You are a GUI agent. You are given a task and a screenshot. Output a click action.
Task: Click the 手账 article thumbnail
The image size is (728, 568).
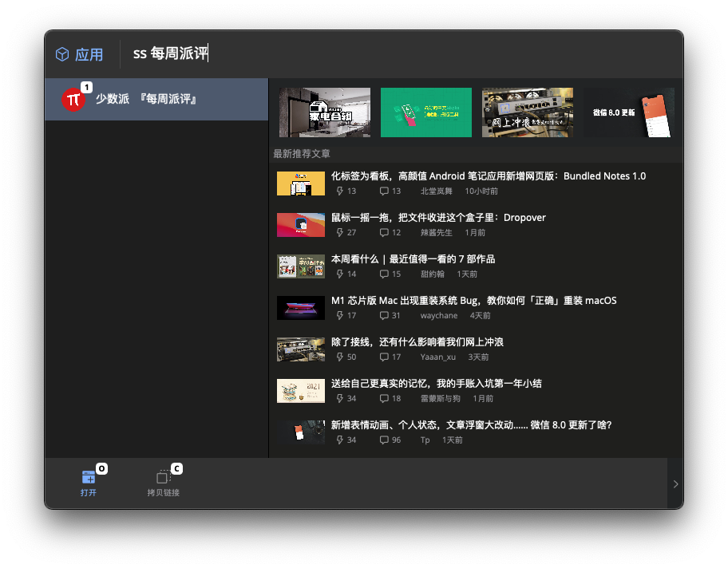click(301, 391)
